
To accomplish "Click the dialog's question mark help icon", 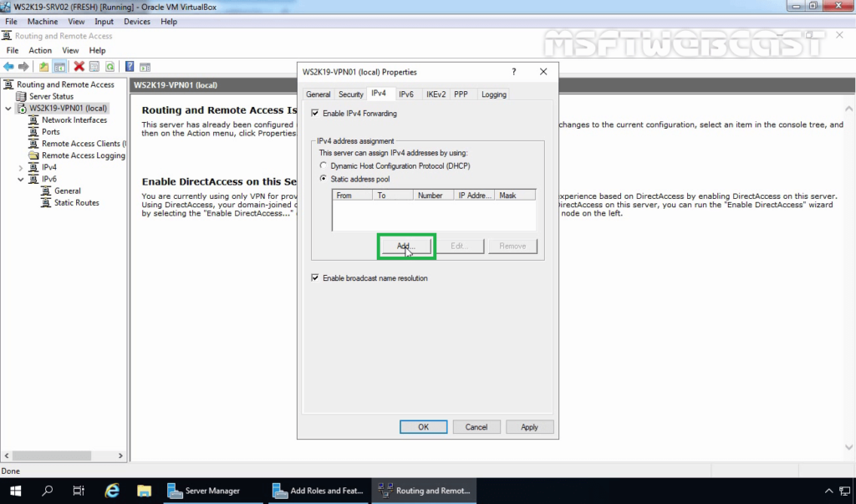I will [514, 72].
